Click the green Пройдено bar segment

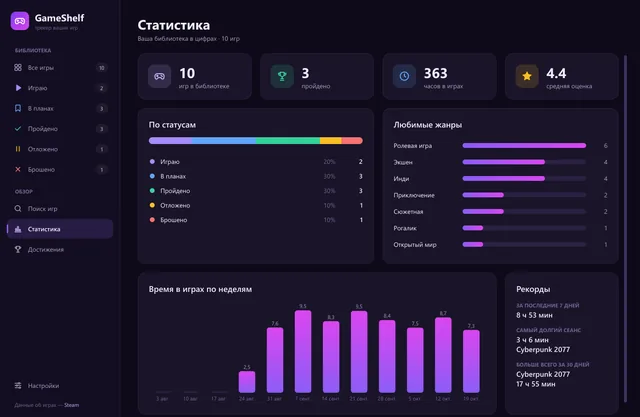pos(288,141)
